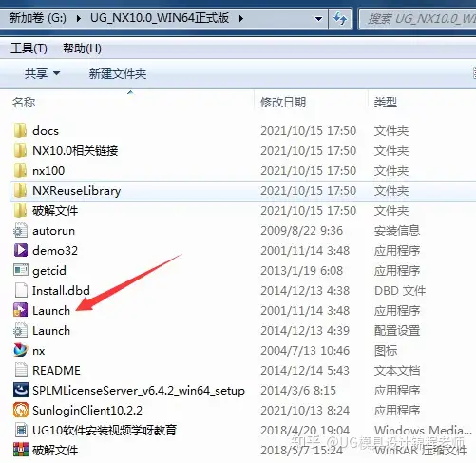Select the file name SPLMLicenseServer_v6.4.2_win64_setup
This screenshot has width=476, height=463.
pos(139,391)
